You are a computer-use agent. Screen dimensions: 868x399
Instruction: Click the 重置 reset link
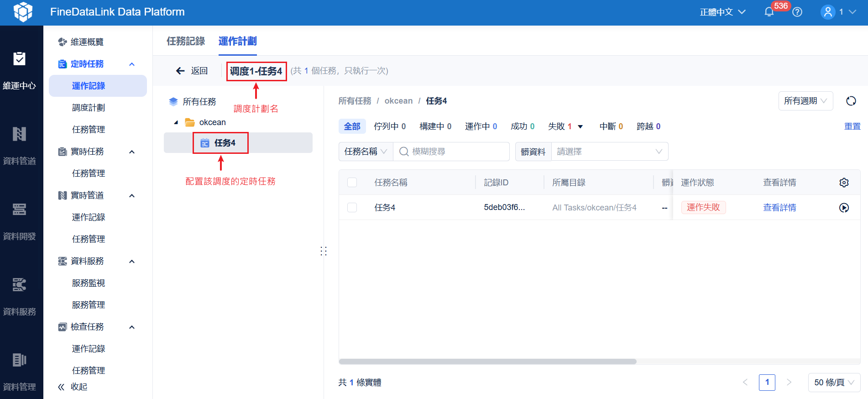852,126
